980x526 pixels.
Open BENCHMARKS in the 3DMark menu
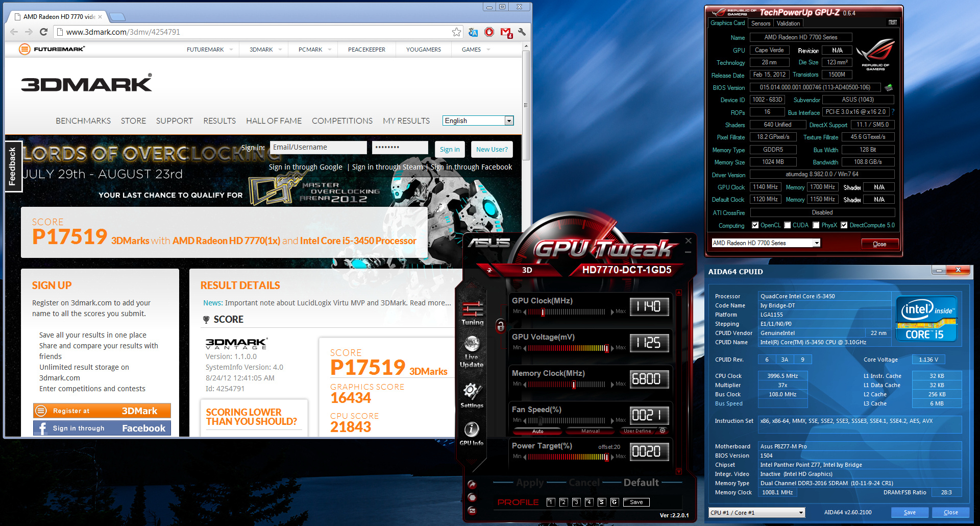(83, 121)
